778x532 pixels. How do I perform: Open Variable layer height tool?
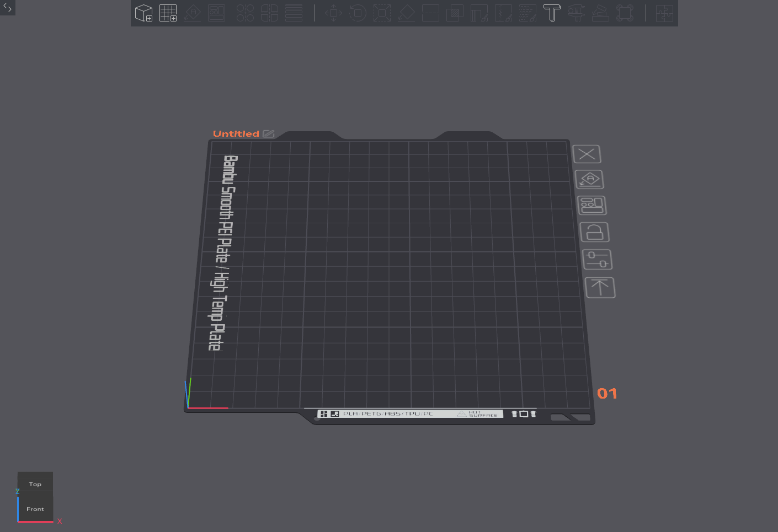click(x=294, y=13)
